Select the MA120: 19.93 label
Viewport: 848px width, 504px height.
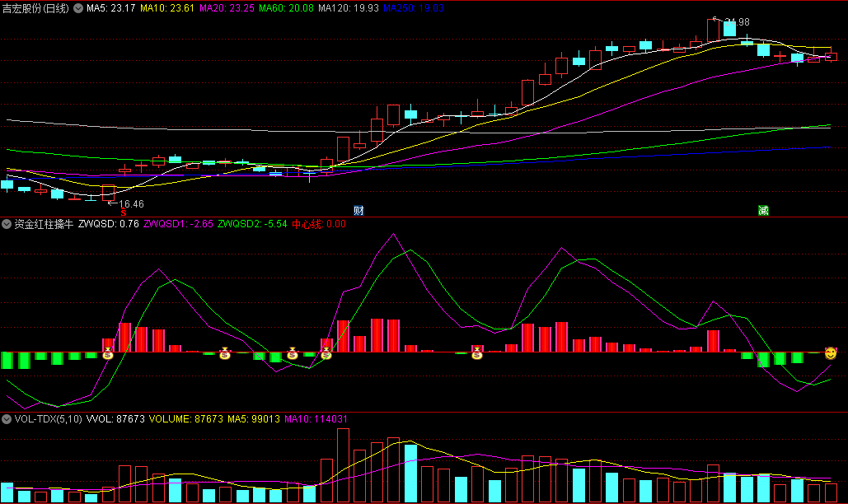pyautogui.click(x=349, y=8)
